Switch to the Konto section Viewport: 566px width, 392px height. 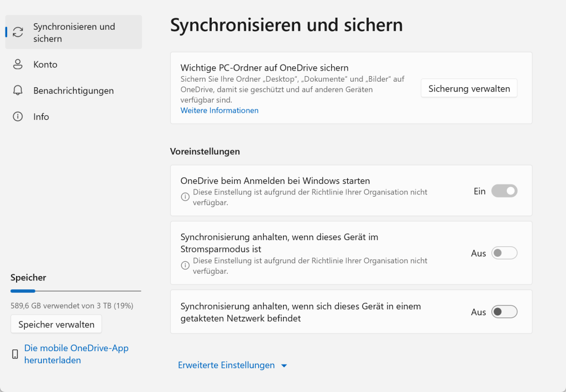[45, 64]
